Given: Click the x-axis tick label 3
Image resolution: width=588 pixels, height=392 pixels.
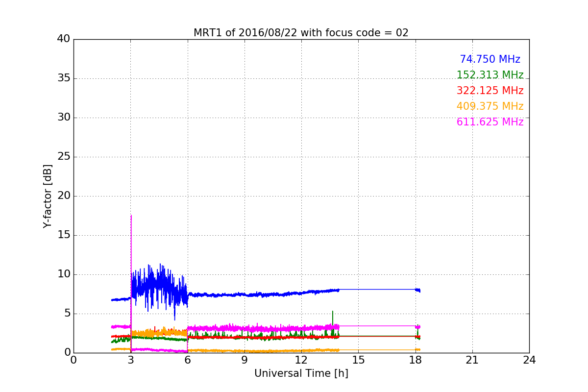Looking at the screenshot, I should 130,360.
